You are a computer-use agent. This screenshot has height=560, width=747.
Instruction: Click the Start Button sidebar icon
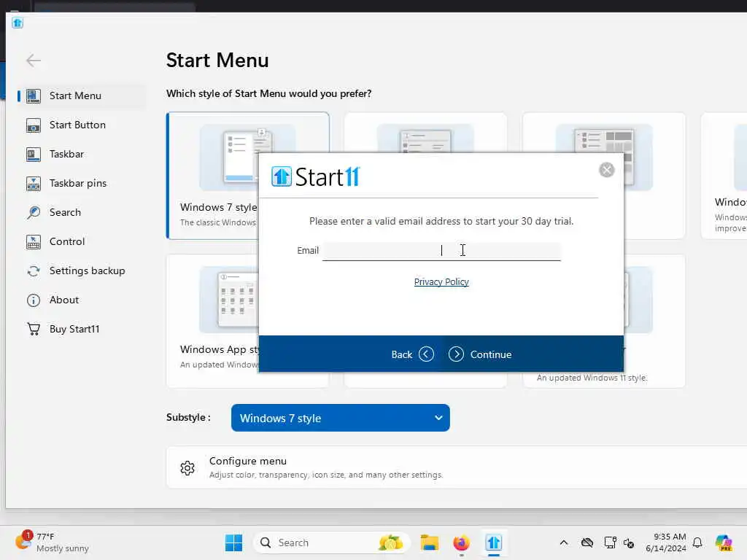click(34, 125)
